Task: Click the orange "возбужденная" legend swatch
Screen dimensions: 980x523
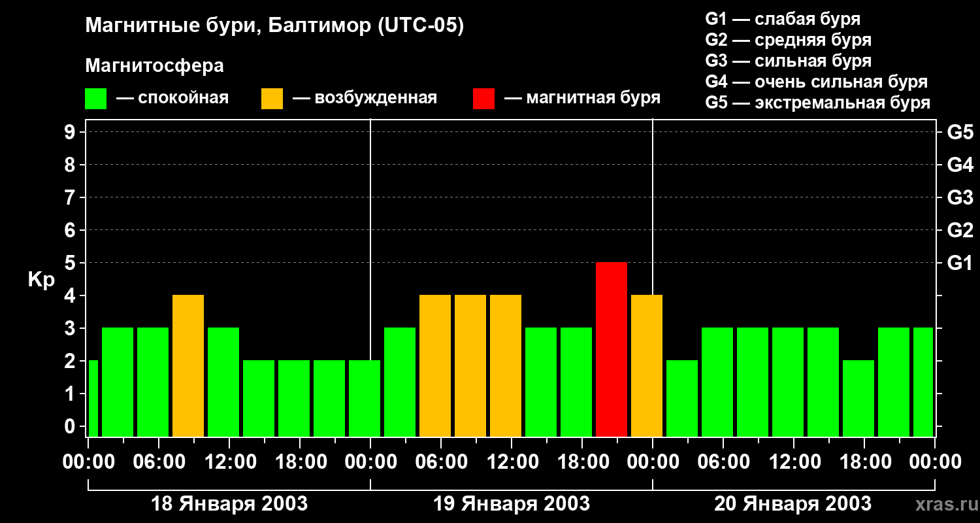Action: tap(272, 99)
